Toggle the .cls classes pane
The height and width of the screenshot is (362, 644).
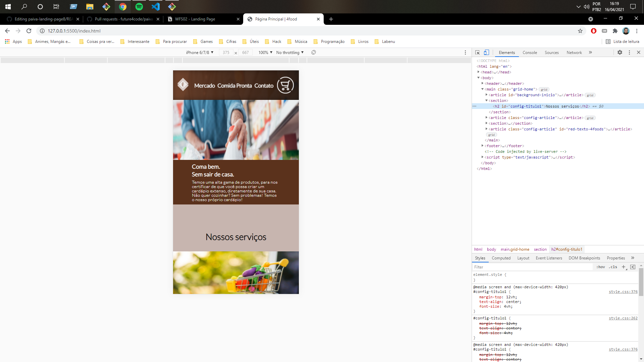click(x=613, y=267)
